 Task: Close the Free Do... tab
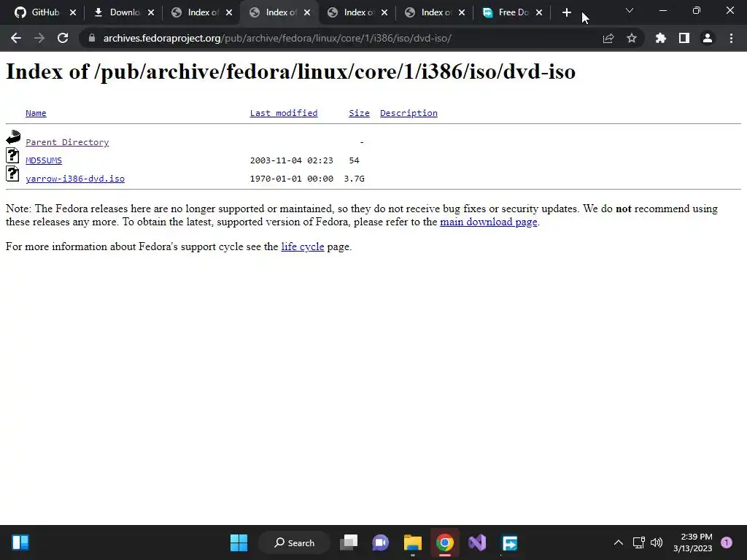tap(539, 12)
